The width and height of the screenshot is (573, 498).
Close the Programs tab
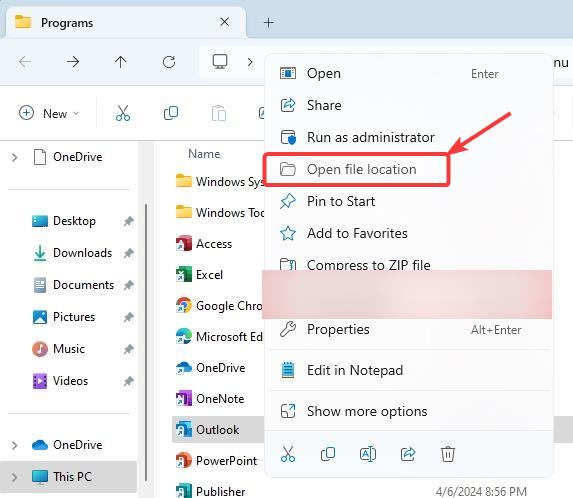[225, 22]
